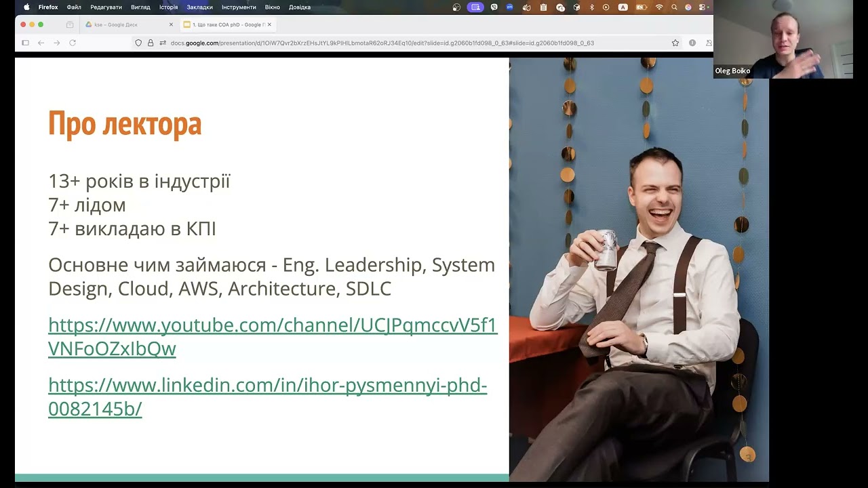The image size is (868, 488).
Task: Open the play-circle menu bar icon
Action: pos(606,7)
